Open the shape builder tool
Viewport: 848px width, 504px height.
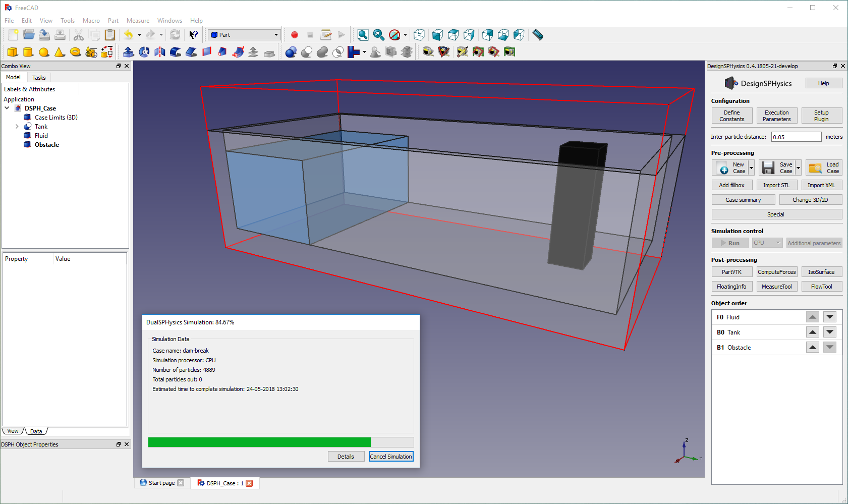pos(106,52)
